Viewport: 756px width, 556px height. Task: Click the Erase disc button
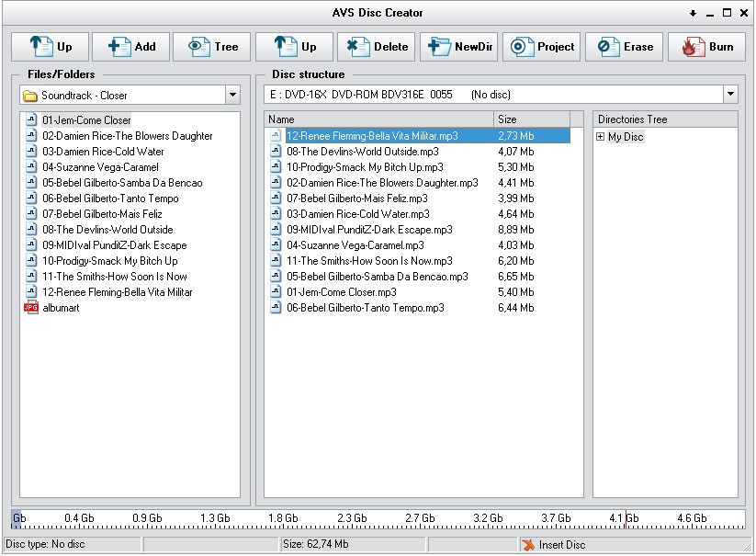[625, 47]
